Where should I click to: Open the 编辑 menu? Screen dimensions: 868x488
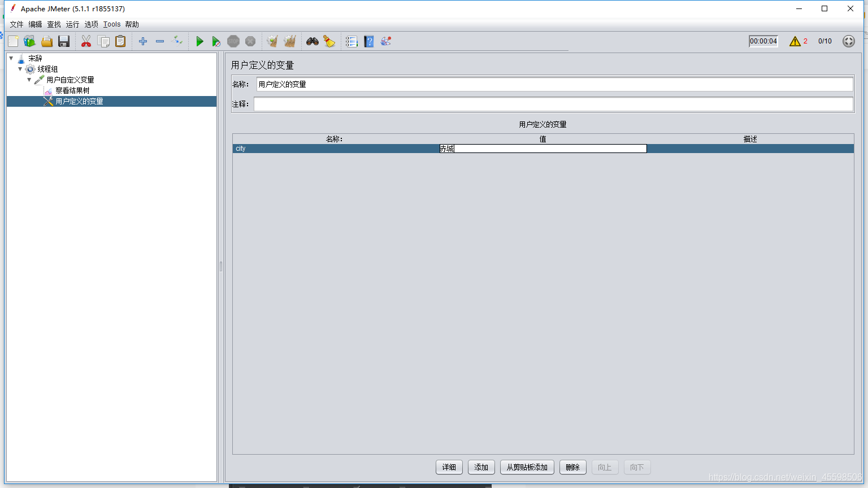click(35, 24)
